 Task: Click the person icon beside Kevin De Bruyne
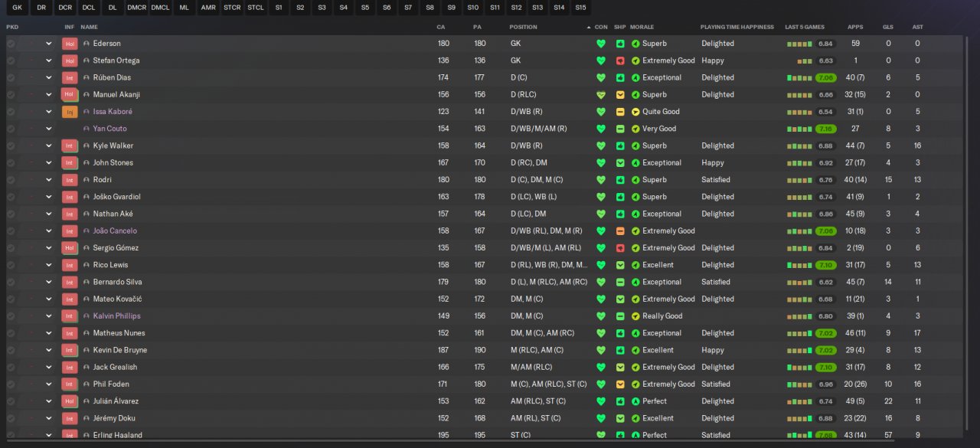[x=87, y=350]
